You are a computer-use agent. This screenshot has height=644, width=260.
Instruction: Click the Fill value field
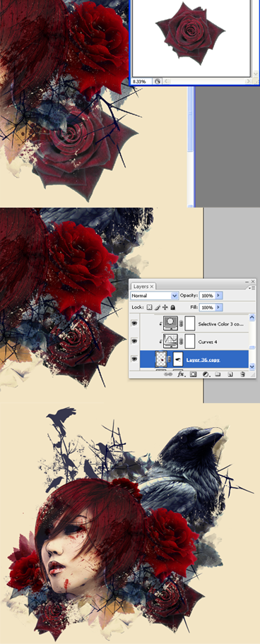point(207,307)
